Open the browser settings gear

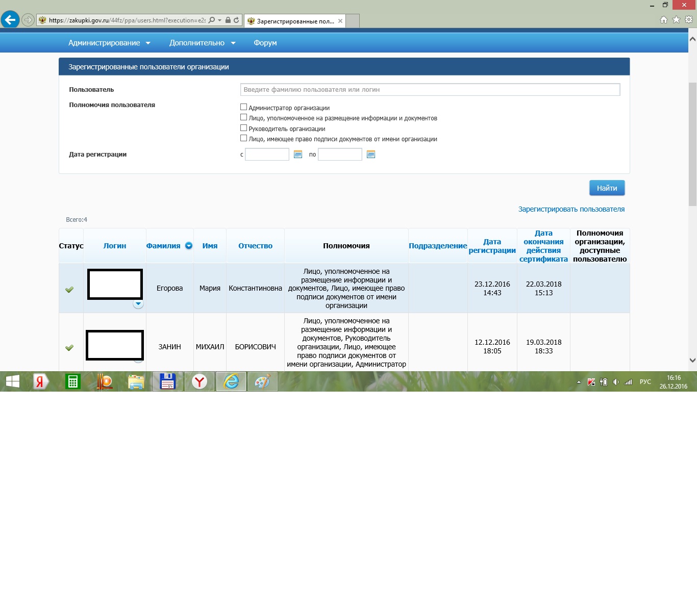[x=688, y=20]
